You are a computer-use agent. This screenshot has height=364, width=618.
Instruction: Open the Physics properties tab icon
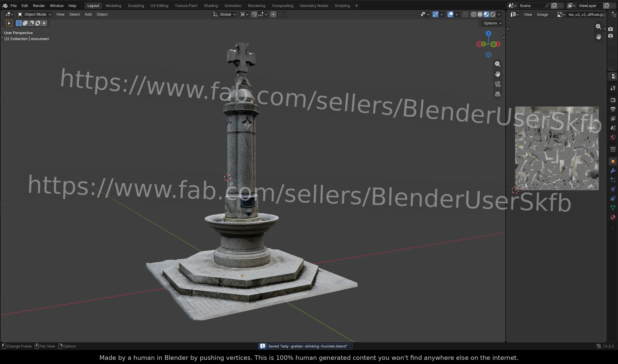(613, 189)
